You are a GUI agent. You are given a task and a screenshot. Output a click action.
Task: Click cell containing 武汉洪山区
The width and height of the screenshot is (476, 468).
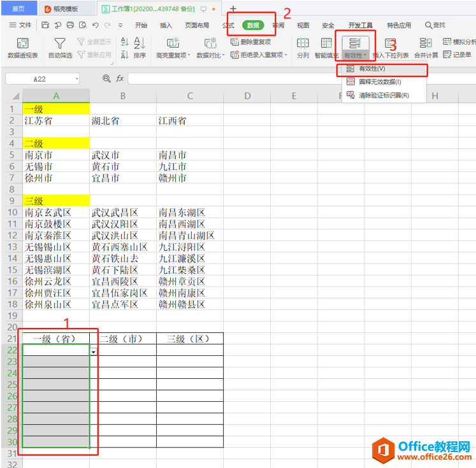(123, 236)
